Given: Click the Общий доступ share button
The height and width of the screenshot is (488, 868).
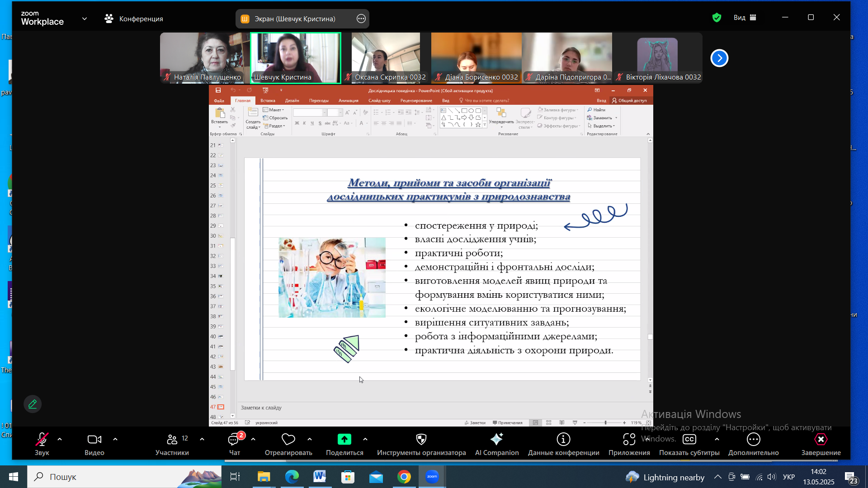Looking at the screenshot, I should (629, 101).
